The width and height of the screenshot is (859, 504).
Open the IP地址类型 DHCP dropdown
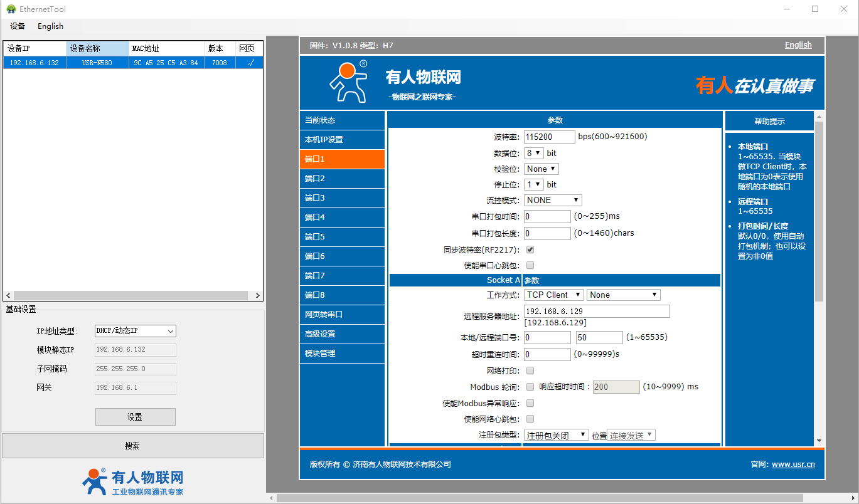click(x=135, y=331)
